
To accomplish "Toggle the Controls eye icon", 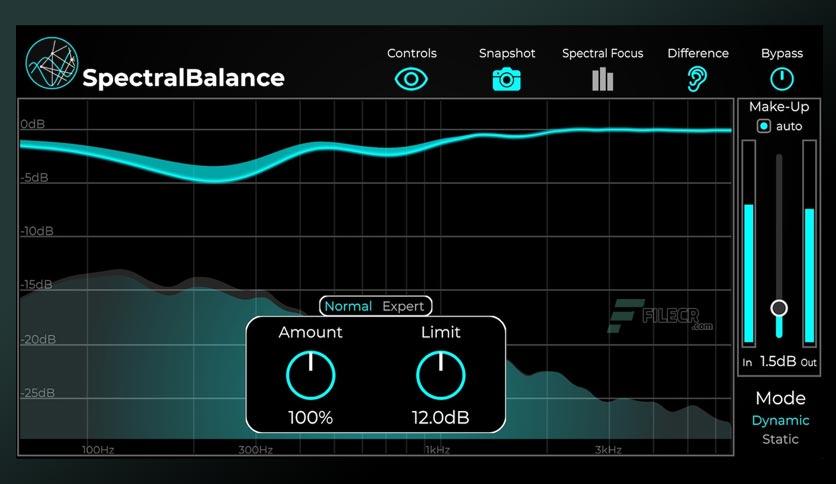I will [x=411, y=79].
